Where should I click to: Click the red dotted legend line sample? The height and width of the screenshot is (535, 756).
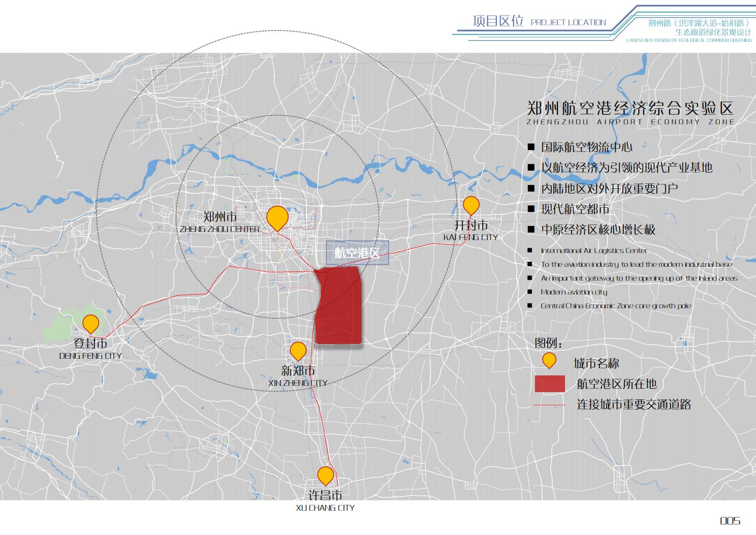tap(549, 405)
